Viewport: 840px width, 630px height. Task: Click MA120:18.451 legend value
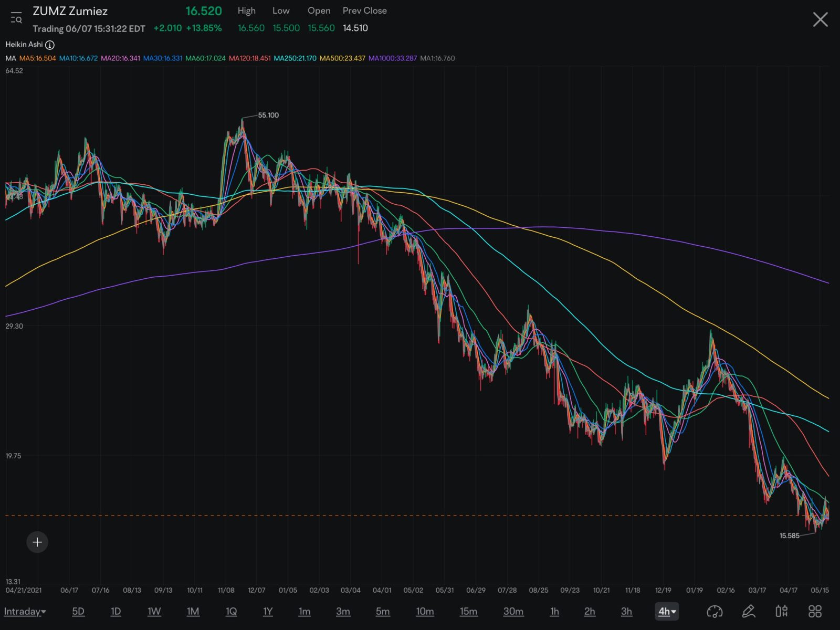pyautogui.click(x=249, y=58)
